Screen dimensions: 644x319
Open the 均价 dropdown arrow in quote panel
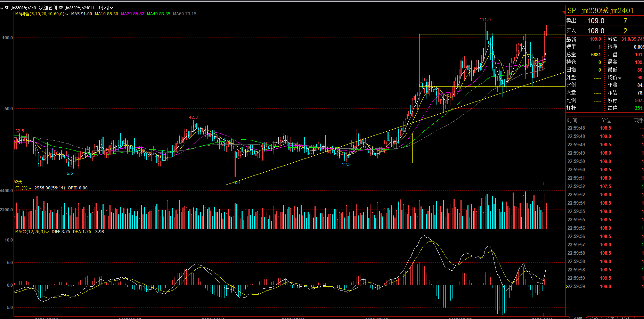coord(620,78)
